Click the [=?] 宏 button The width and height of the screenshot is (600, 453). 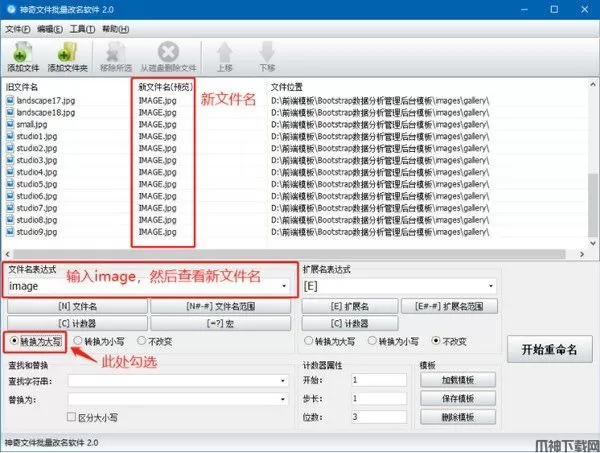(221, 323)
